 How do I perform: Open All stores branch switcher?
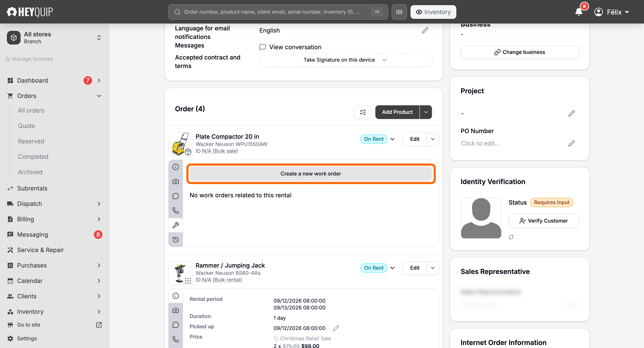[55, 38]
